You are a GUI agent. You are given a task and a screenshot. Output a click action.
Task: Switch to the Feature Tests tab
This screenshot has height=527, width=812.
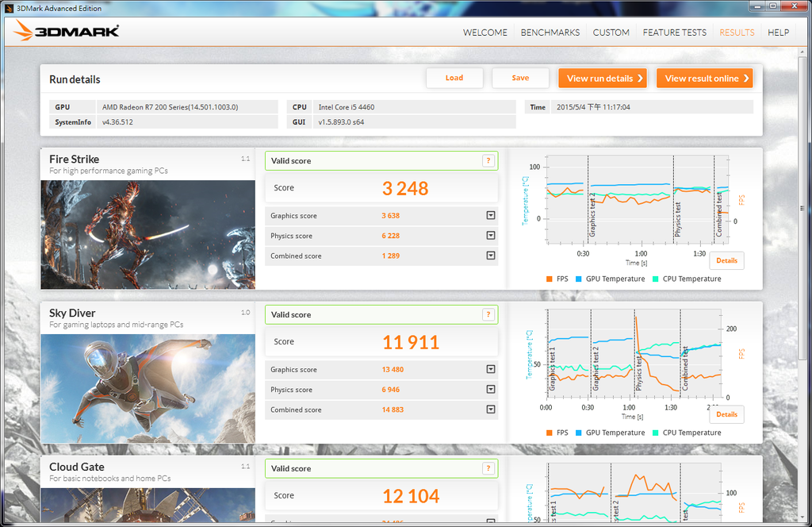[674, 33]
